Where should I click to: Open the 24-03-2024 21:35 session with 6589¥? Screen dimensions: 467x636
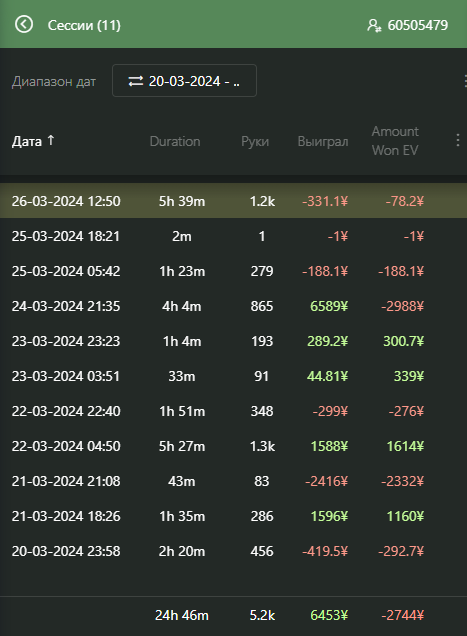(233, 306)
